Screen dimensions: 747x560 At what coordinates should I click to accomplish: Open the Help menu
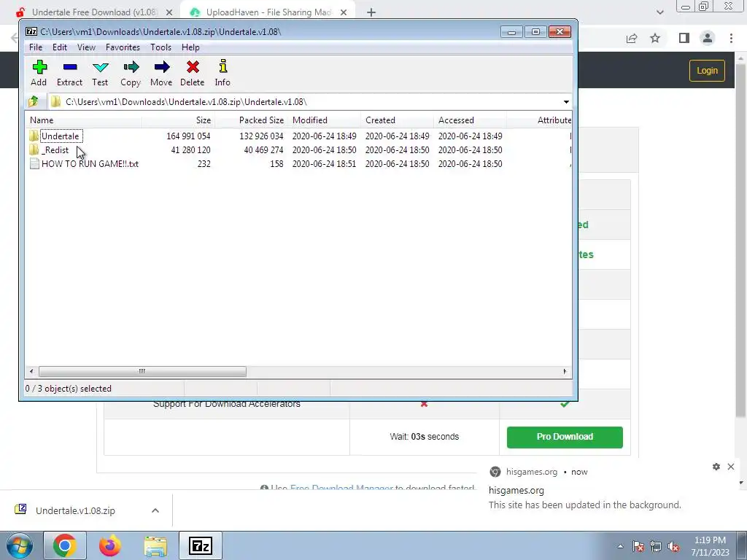coord(190,47)
